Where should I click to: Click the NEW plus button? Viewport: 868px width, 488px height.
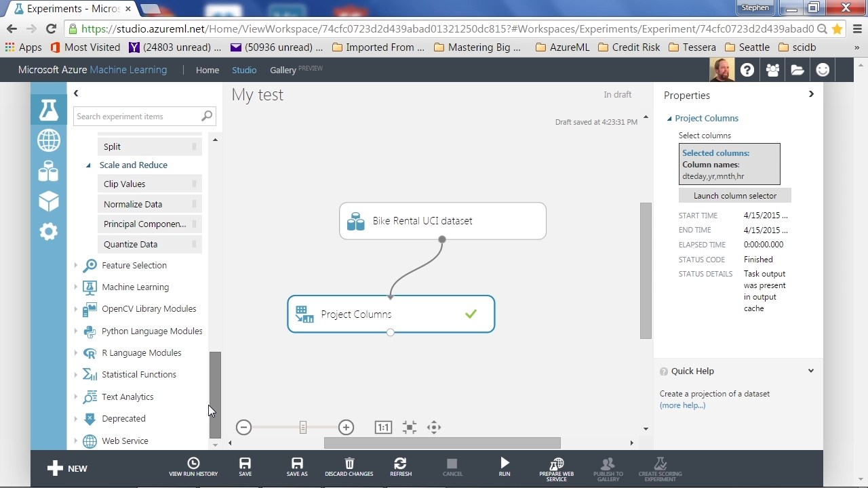(x=67, y=468)
